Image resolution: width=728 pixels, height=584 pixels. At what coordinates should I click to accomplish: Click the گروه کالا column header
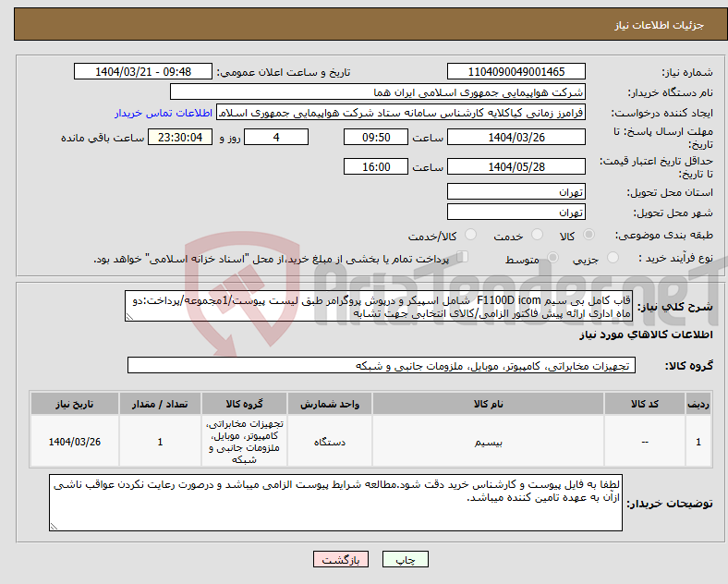(244, 404)
